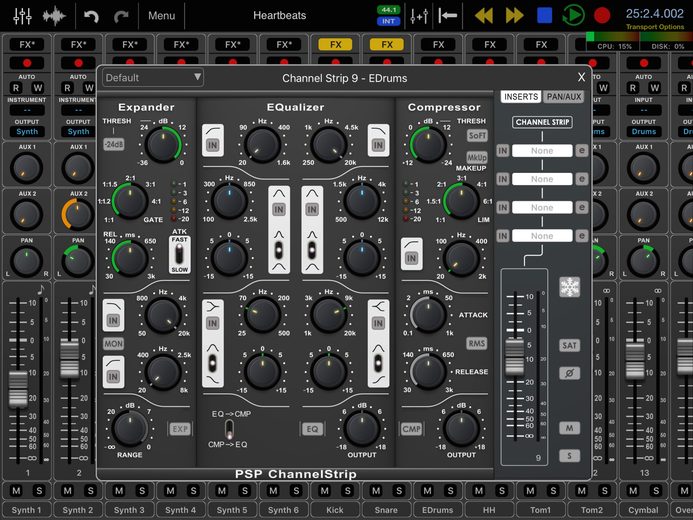Jump to song start icon
This screenshot has height=520, width=693.
coord(447,16)
